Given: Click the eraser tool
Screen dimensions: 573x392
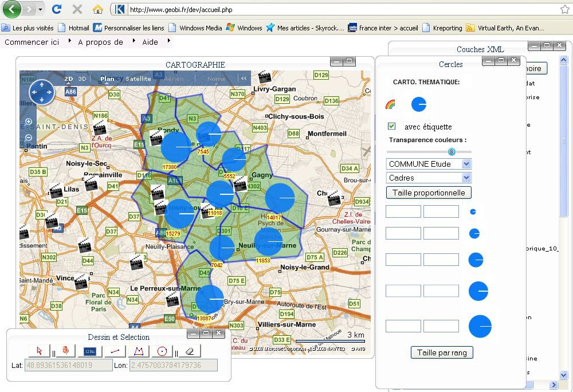Looking at the screenshot, I should (x=190, y=351).
